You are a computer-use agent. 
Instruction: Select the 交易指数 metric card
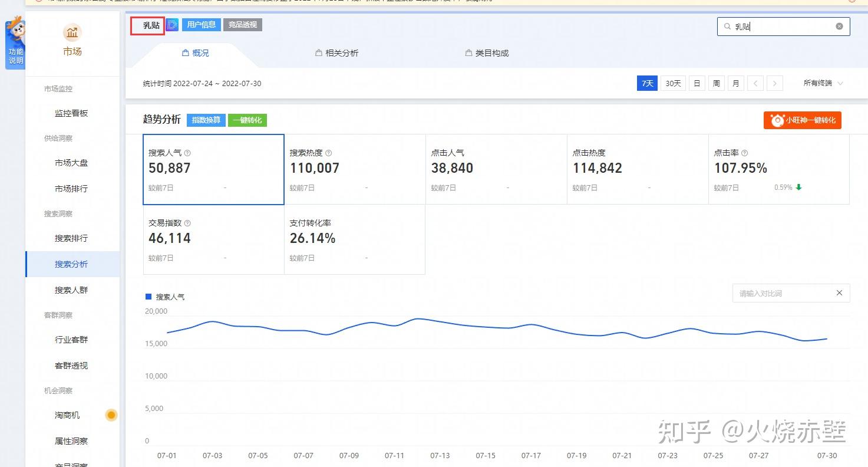pyautogui.click(x=213, y=239)
